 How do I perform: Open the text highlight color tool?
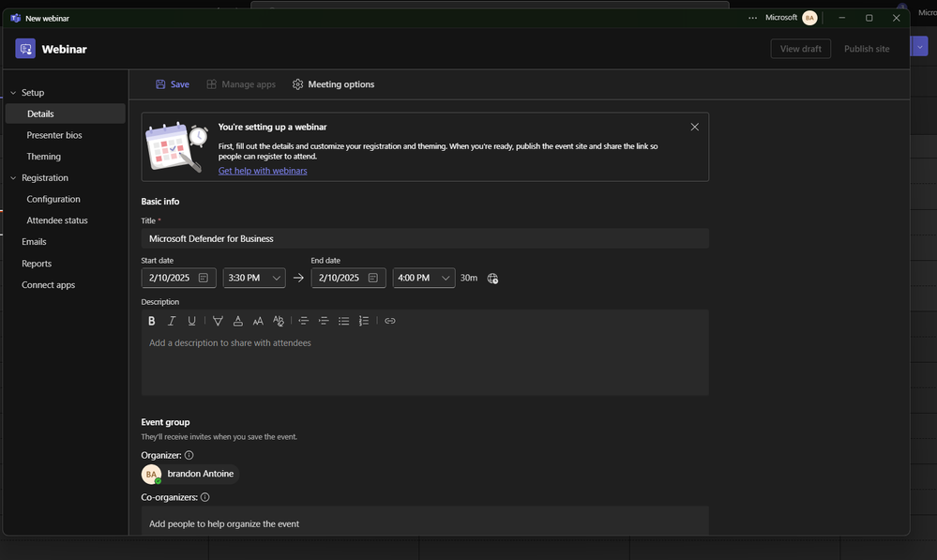click(219, 321)
